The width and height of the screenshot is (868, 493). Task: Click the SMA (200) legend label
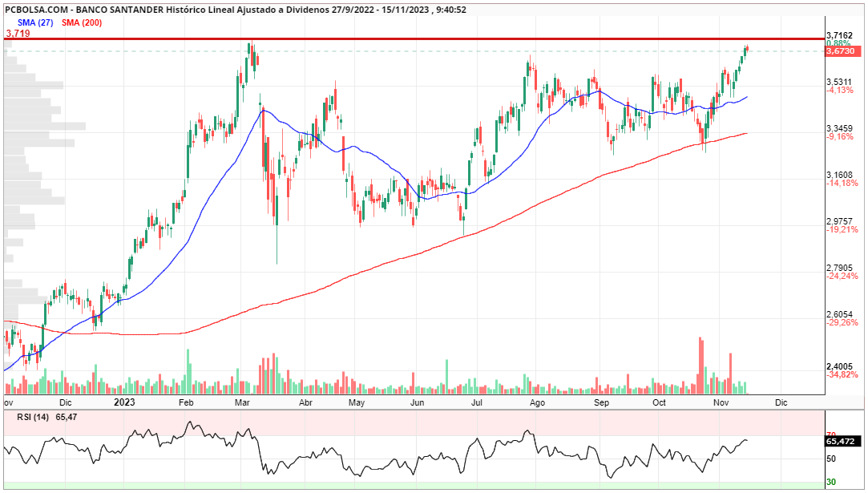82,22
